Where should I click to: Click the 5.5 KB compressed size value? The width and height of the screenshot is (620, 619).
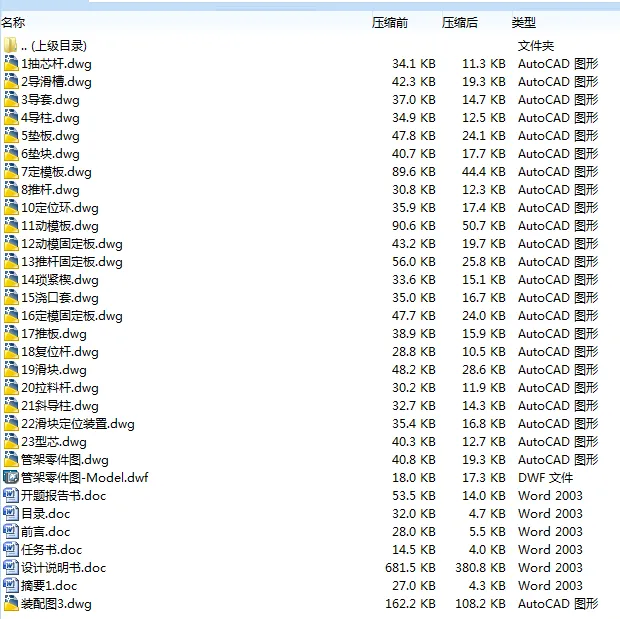[x=487, y=532]
